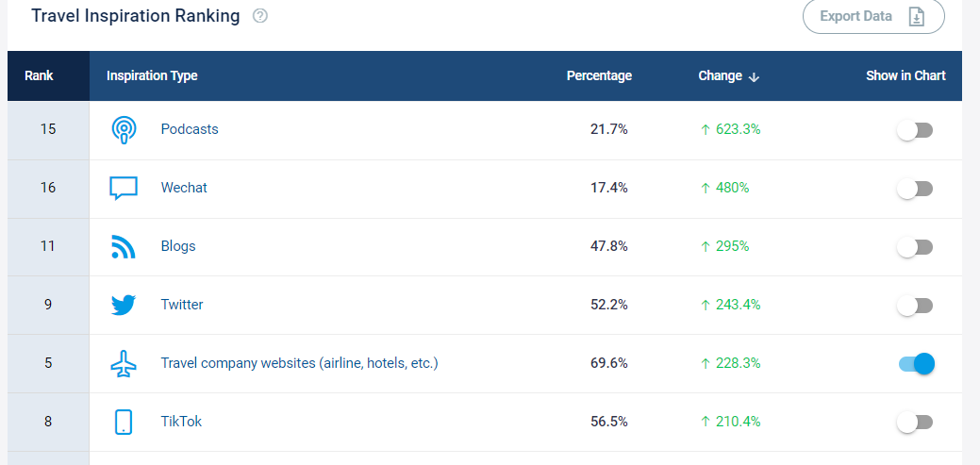
Task: Click the Twitter bird icon
Action: 124,305
